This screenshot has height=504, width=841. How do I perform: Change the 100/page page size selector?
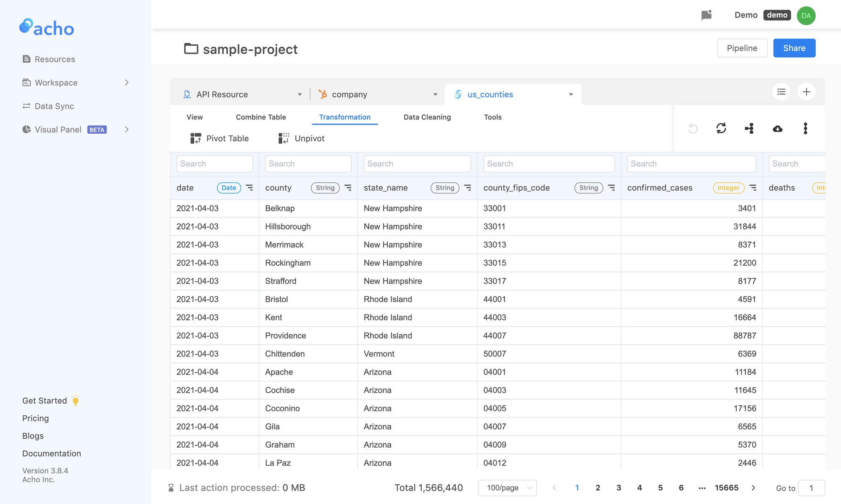(507, 488)
